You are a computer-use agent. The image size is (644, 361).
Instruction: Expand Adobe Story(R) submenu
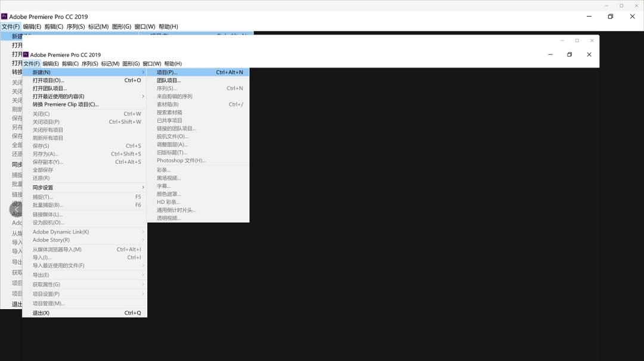point(85,240)
